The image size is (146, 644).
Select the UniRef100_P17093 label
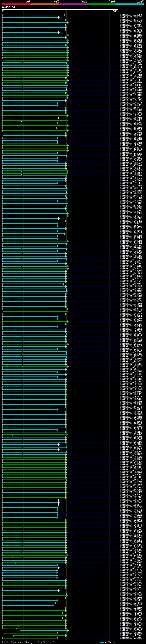[131, 72]
